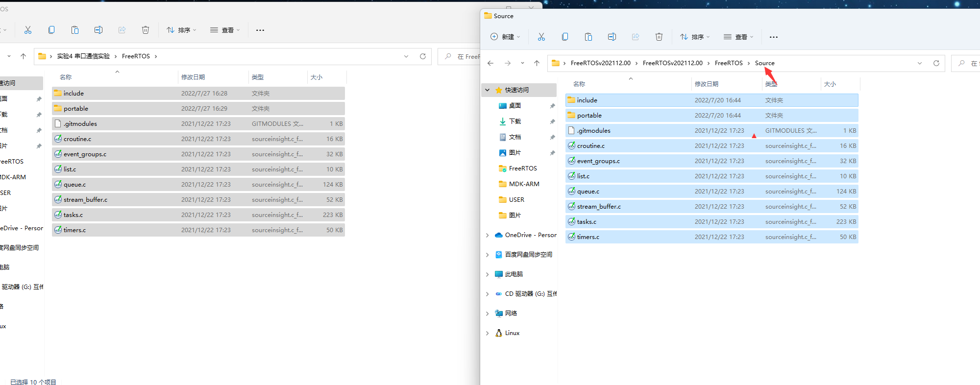This screenshot has height=385, width=980.
Task: Click Rename icon in FreeRTOS window toolbar
Action: 98,30
